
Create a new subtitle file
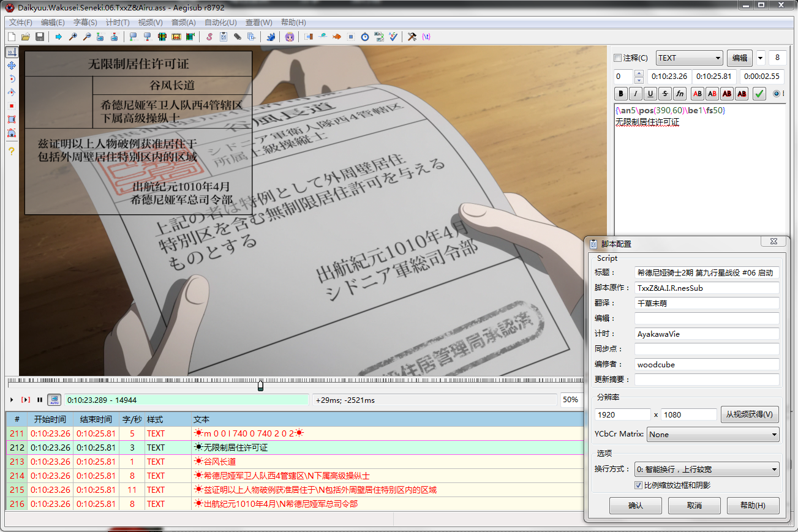(x=12, y=37)
